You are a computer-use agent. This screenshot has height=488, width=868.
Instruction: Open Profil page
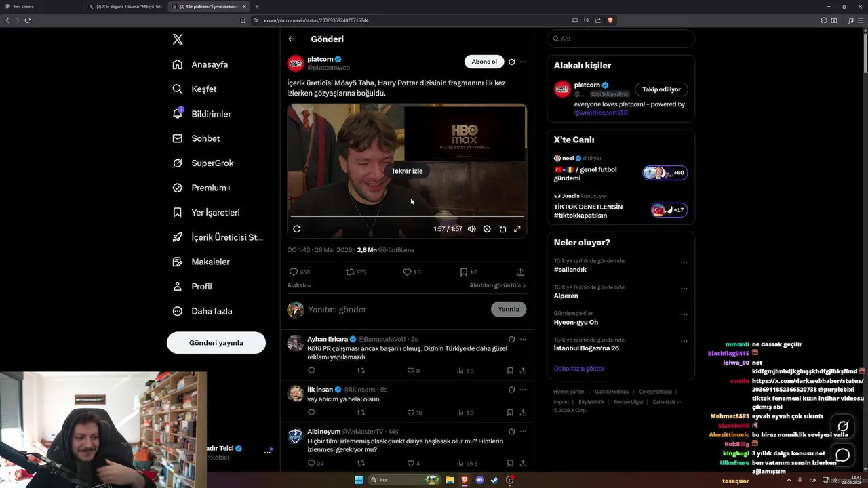(193, 287)
